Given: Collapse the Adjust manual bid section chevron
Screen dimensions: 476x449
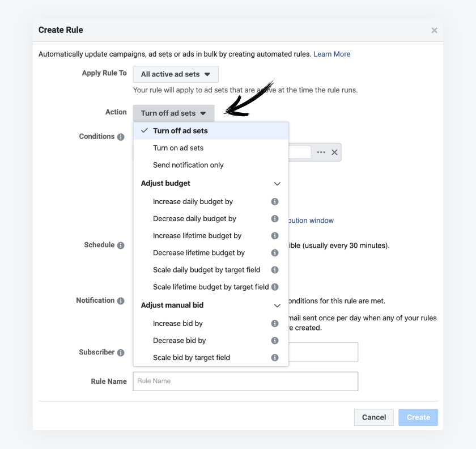Looking at the screenshot, I should [277, 306].
